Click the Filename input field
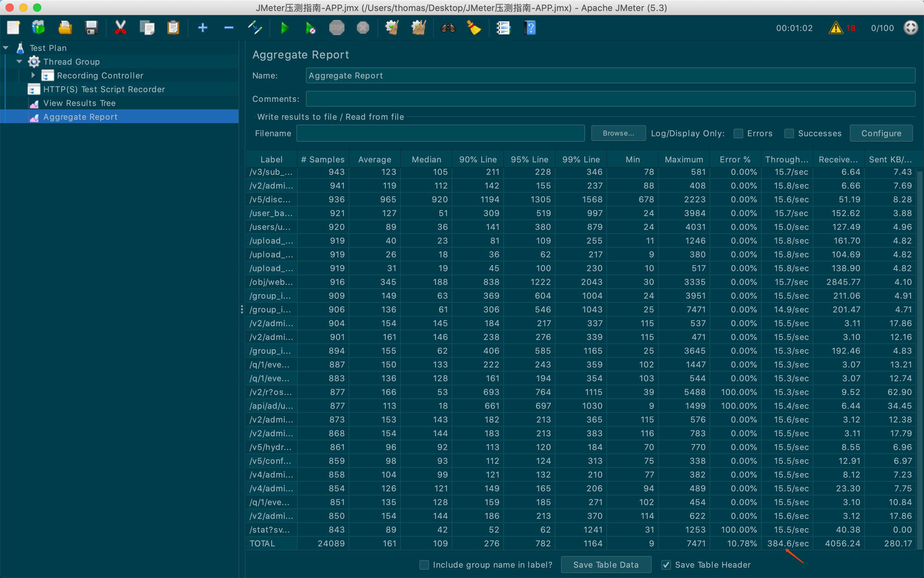The image size is (924, 578). pos(441,133)
